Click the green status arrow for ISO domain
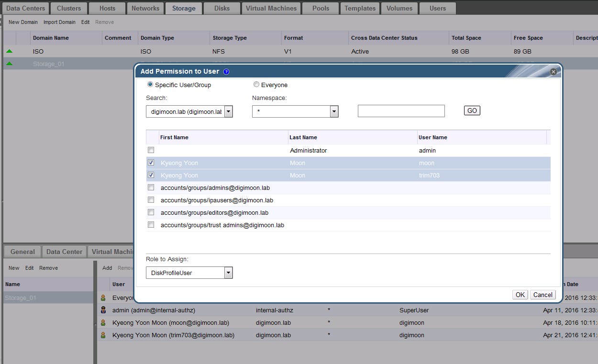The width and height of the screenshot is (598, 364). [10, 51]
